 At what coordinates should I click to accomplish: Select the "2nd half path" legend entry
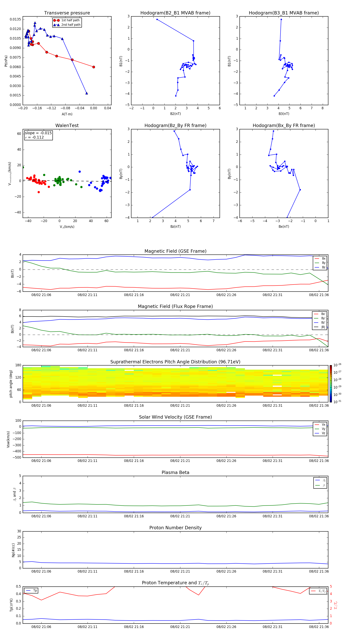(67, 25)
